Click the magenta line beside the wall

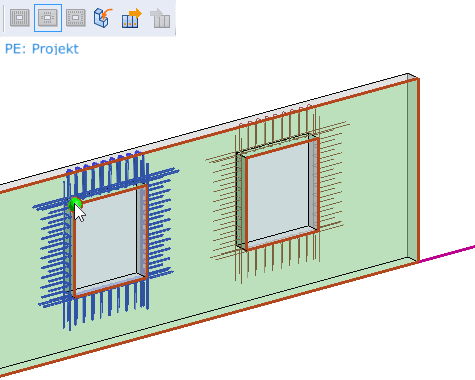[x=447, y=254]
